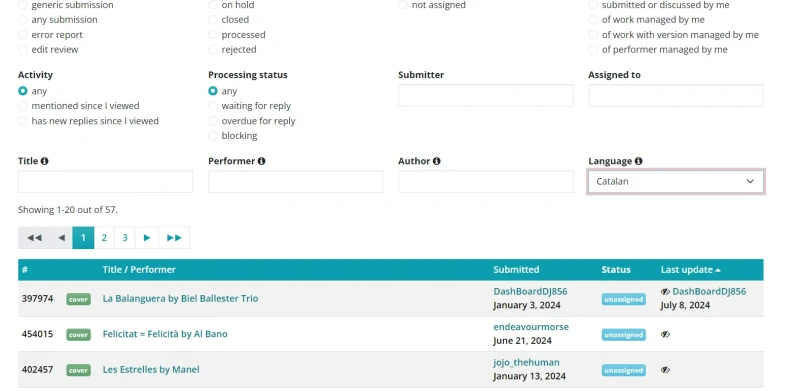Select any submission radio option
The image size is (800, 391).
[22, 20]
